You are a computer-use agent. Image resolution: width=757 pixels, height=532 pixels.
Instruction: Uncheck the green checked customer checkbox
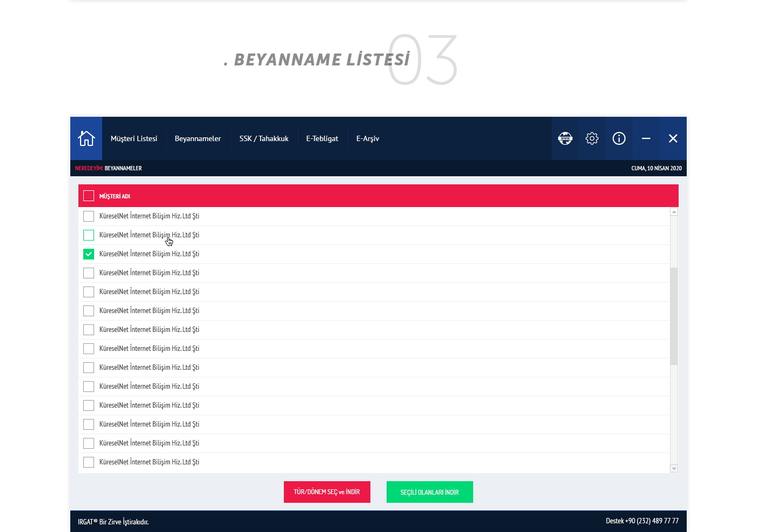click(89, 254)
